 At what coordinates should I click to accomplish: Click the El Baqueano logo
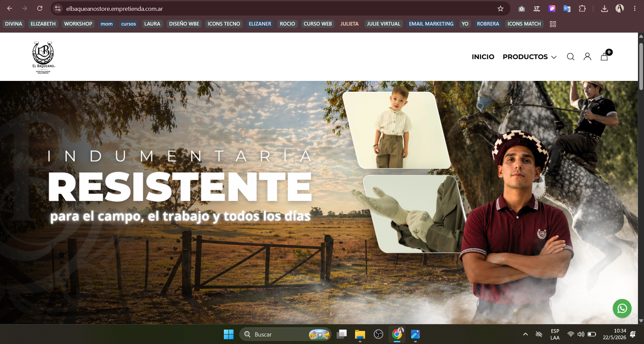point(43,57)
